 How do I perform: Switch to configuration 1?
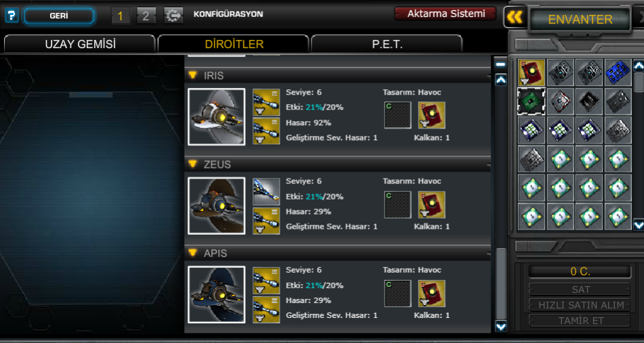121,16
